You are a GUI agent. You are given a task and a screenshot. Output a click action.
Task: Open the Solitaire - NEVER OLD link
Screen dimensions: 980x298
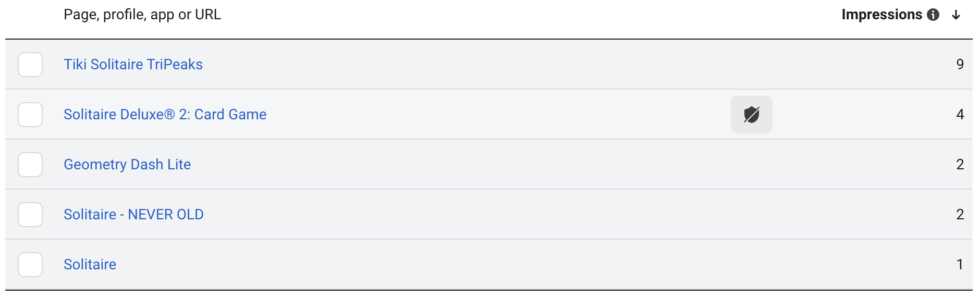point(133,215)
